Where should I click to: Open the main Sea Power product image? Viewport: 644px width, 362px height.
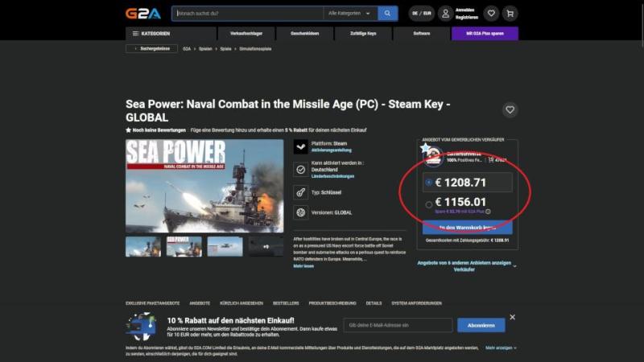point(204,186)
